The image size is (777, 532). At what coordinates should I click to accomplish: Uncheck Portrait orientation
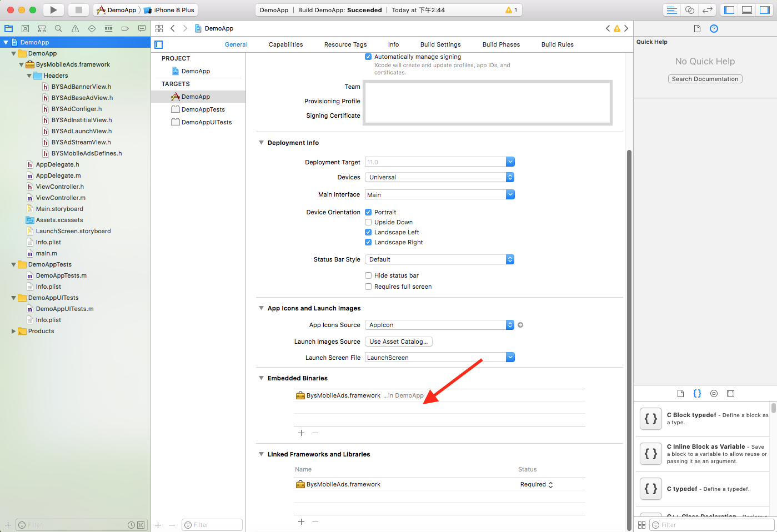tap(368, 212)
